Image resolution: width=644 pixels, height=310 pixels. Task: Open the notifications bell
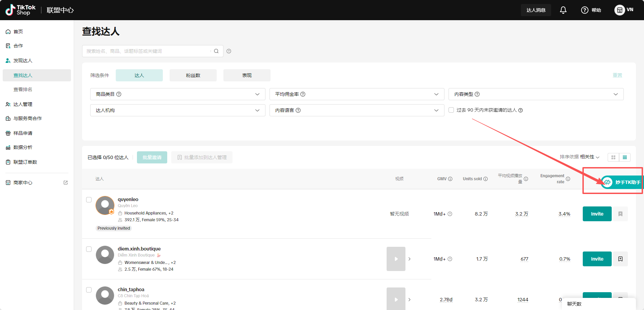[563, 10]
